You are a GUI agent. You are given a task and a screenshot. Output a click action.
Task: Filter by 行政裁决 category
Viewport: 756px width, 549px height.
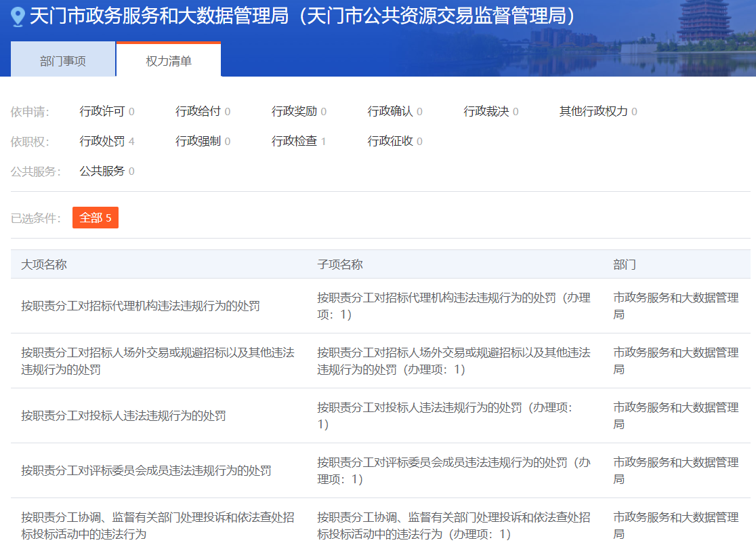(486, 111)
